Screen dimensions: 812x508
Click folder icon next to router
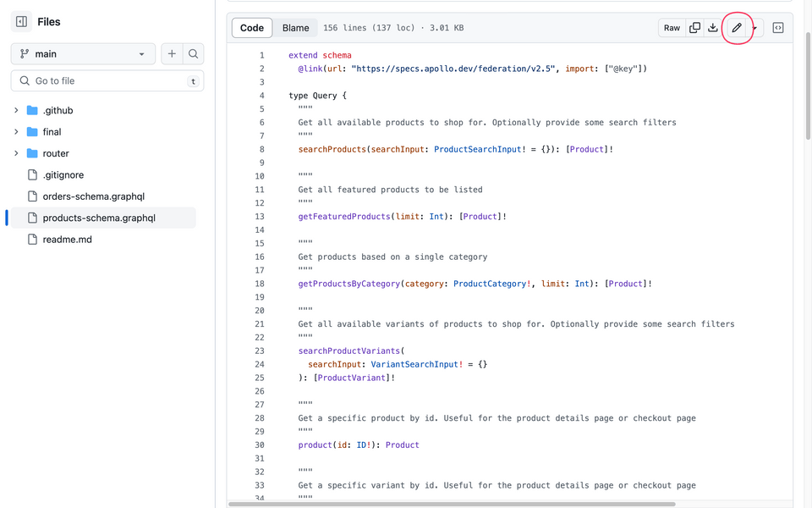pos(32,153)
